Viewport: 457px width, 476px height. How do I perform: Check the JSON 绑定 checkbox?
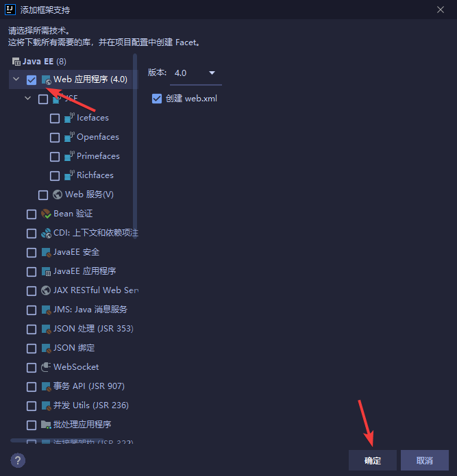pos(32,348)
